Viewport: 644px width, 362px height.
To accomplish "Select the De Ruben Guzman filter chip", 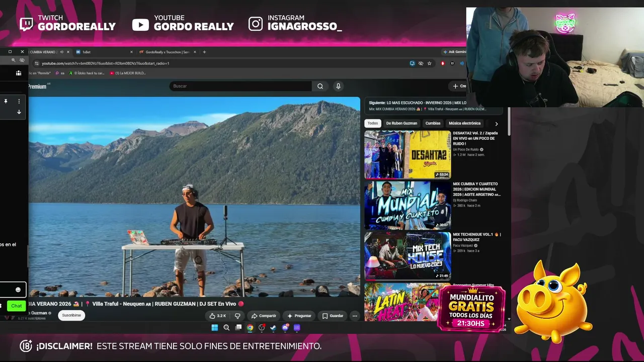I will [401, 123].
